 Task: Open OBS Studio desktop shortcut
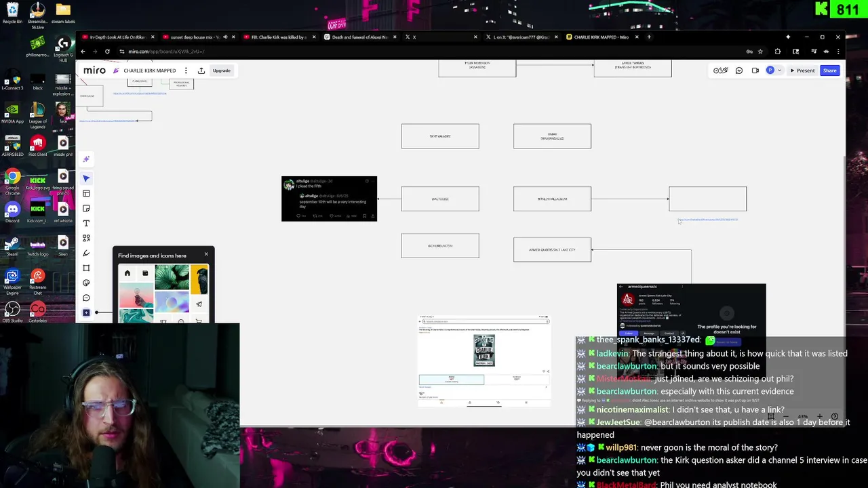(12, 312)
